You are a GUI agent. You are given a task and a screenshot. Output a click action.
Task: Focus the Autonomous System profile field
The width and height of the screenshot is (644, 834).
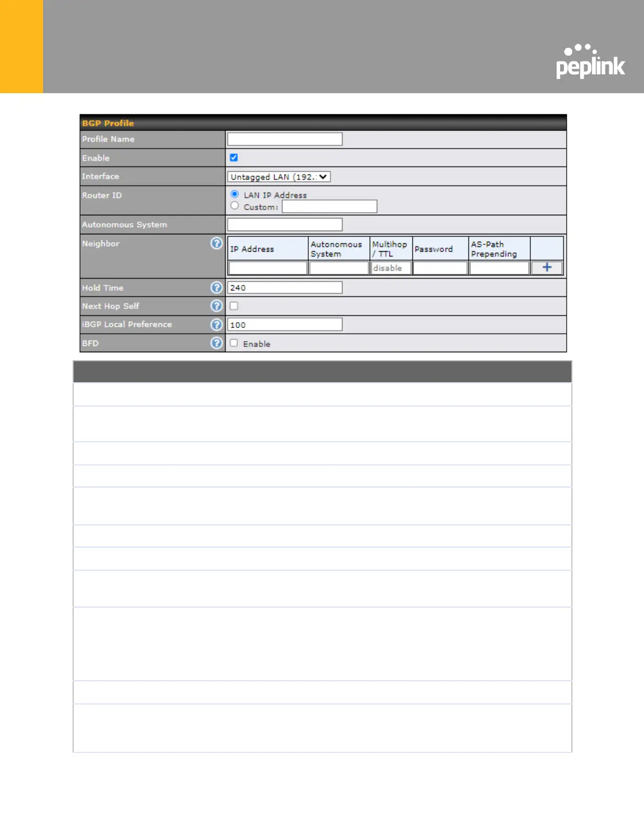click(285, 225)
